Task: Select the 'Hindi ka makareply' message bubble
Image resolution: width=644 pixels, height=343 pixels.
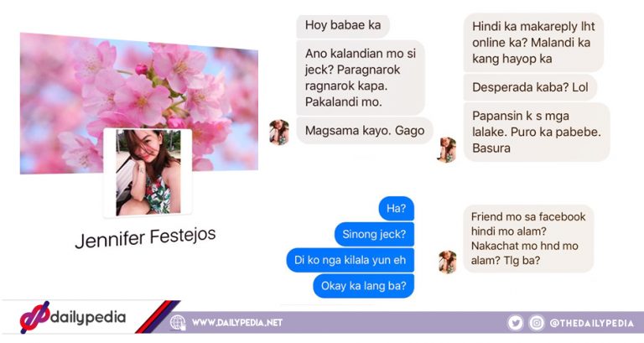Action: click(533, 42)
